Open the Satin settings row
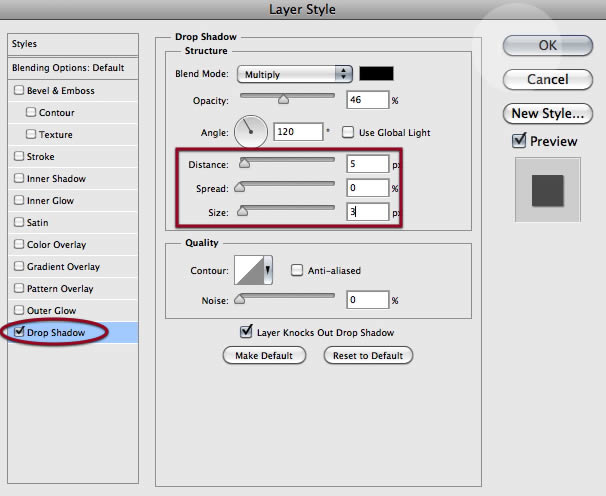This screenshot has width=606, height=496. coord(73,223)
